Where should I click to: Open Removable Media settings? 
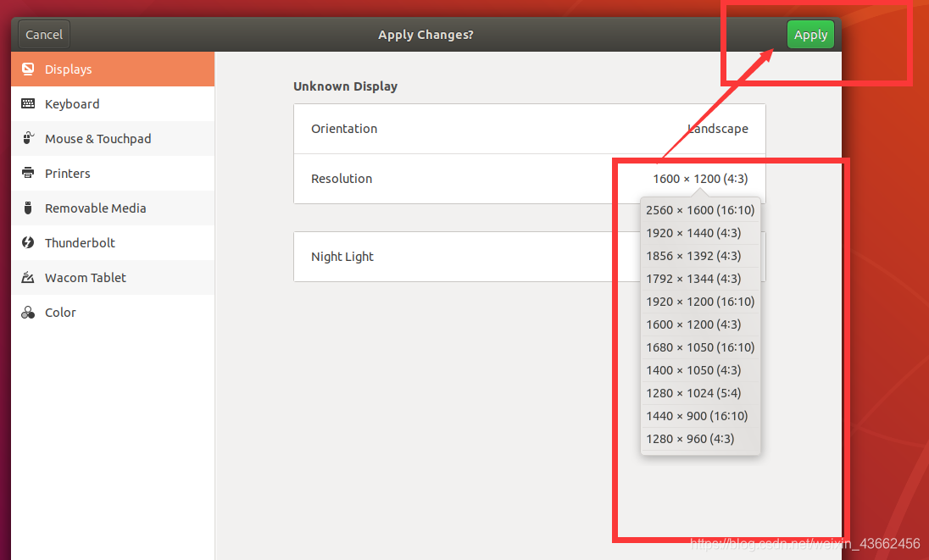pos(113,208)
